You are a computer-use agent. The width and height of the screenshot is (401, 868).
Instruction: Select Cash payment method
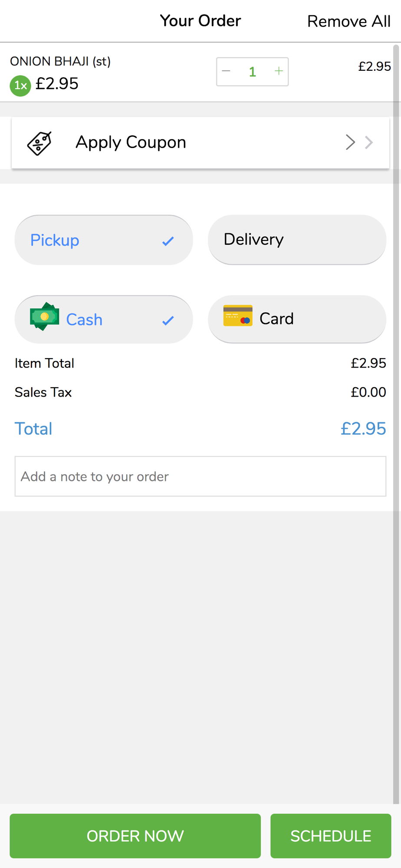tap(104, 319)
